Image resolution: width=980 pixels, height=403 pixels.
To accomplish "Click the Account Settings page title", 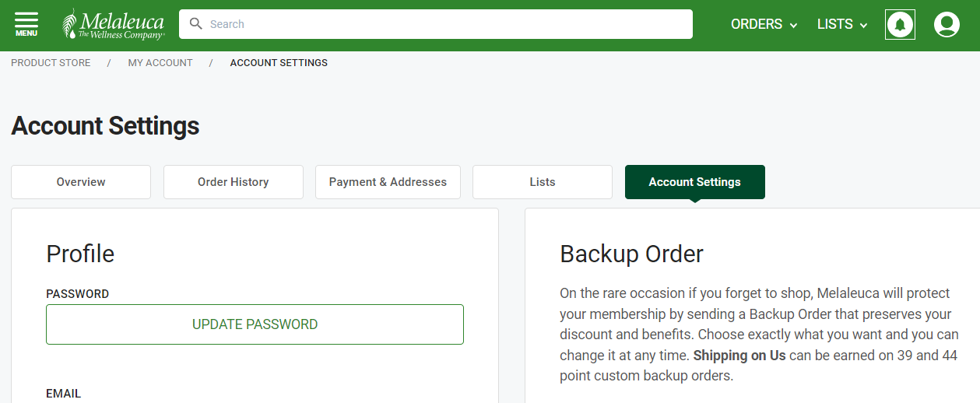I will (105, 126).
